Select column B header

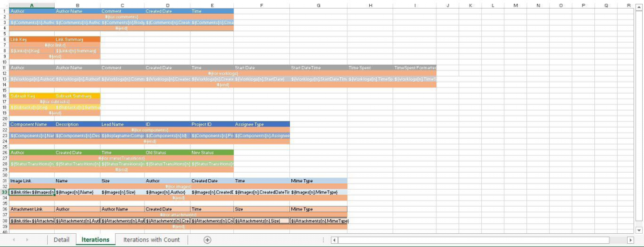(77, 5)
